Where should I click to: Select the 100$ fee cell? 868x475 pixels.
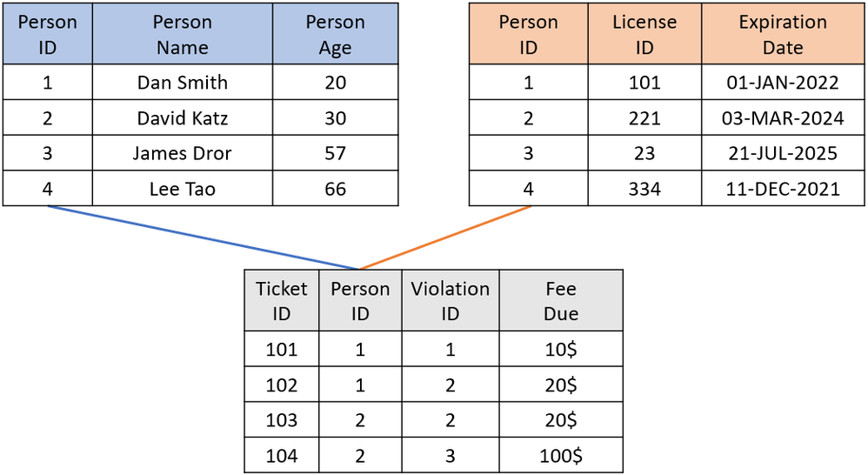pos(561,455)
